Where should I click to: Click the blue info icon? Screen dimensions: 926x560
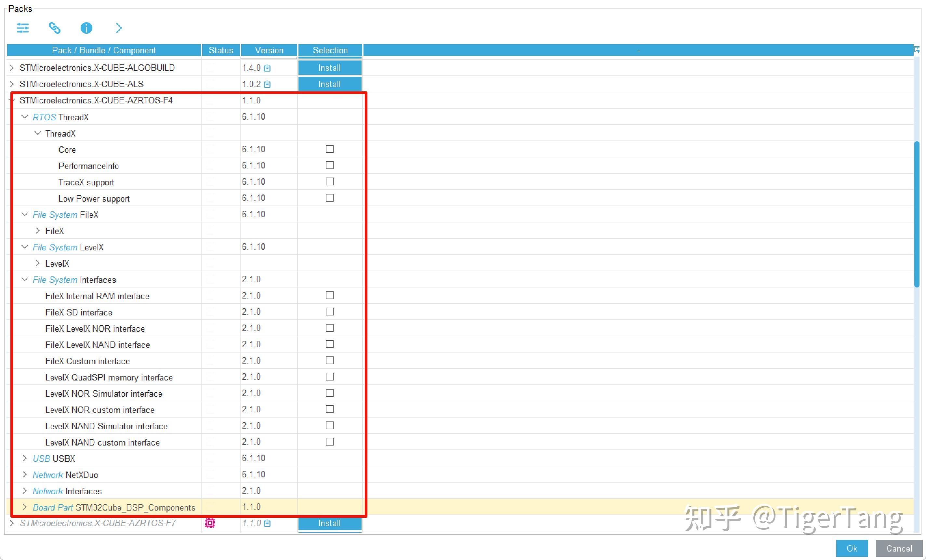(x=86, y=28)
